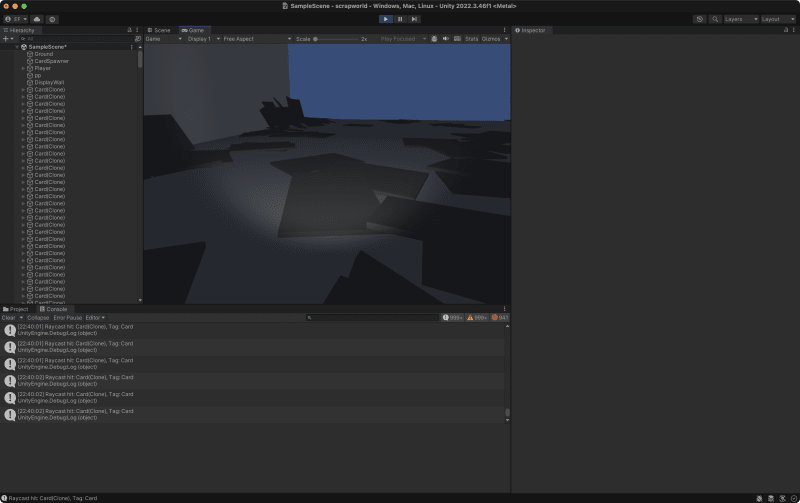Toggle the Console warnings 999+ filter
Screen dimensions: 800x503
pos(477,318)
